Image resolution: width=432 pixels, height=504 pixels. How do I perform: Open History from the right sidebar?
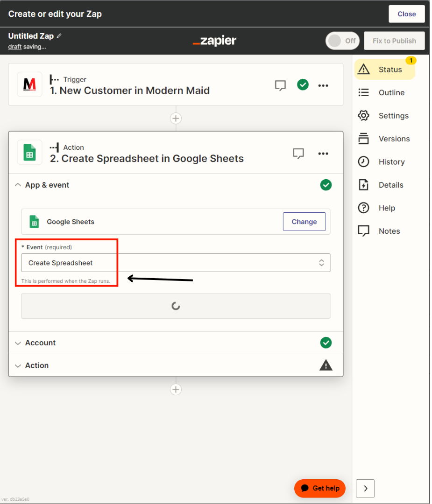pyautogui.click(x=391, y=162)
